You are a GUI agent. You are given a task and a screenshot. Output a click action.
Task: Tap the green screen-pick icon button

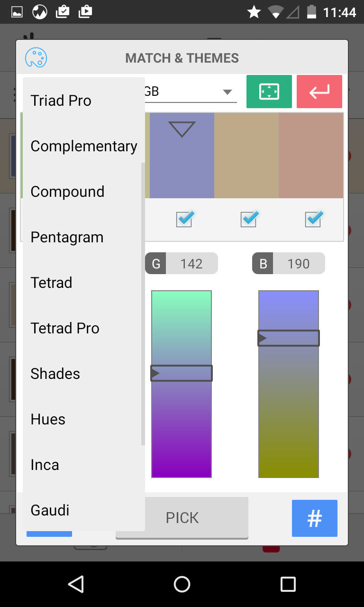click(269, 91)
